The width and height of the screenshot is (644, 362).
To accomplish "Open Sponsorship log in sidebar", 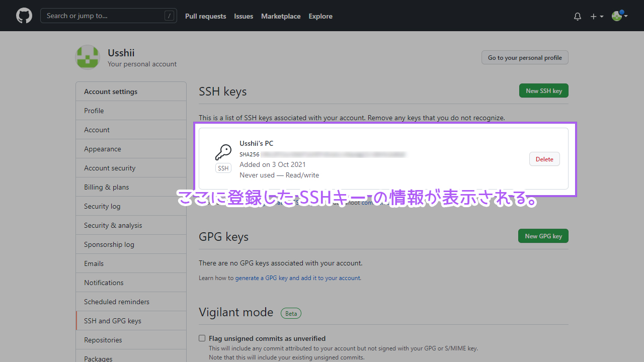I will click(x=131, y=244).
